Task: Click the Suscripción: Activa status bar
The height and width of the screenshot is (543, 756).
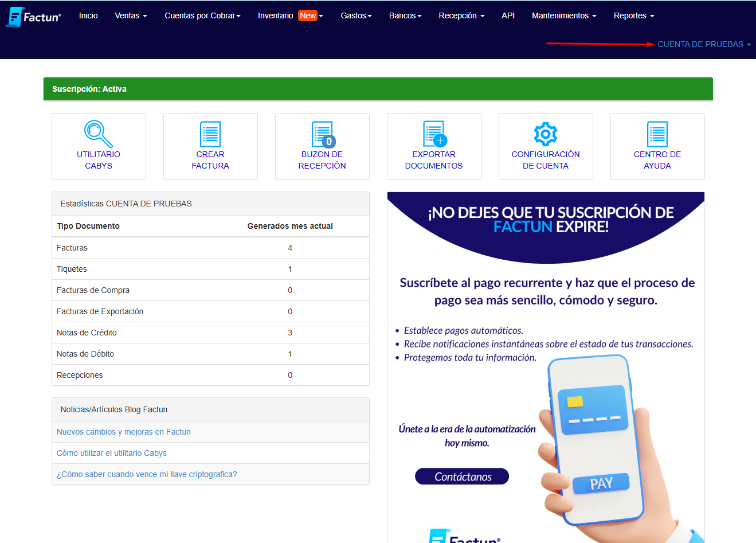Action: click(x=378, y=89)
